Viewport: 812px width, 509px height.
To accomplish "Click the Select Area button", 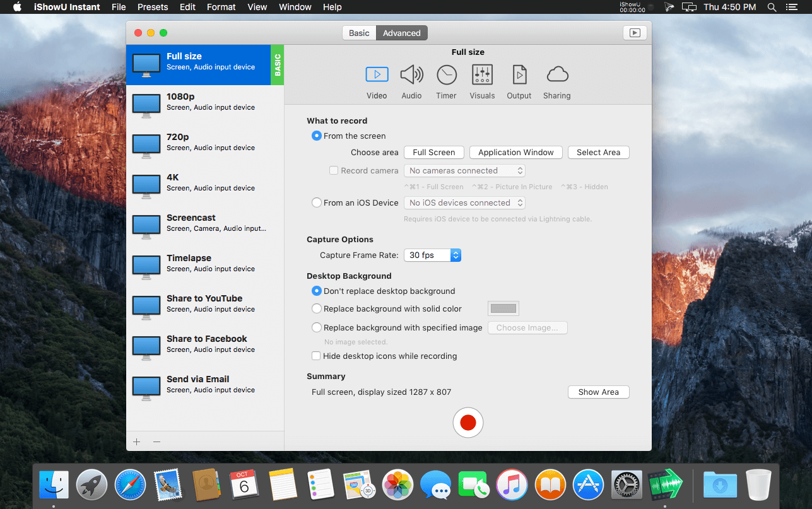I will tap(598, 153).
